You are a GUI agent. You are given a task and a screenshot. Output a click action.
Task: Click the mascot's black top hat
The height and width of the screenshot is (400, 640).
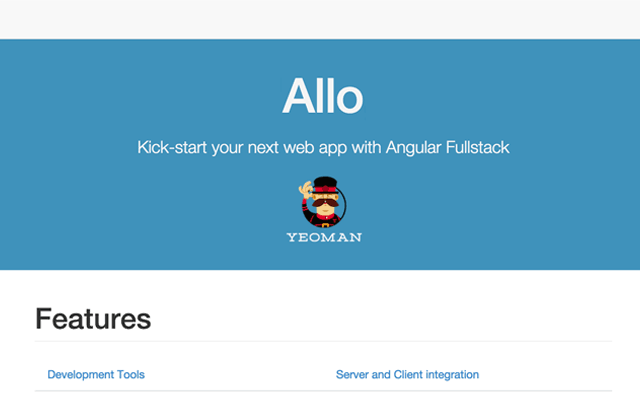(x=325, y=184)
